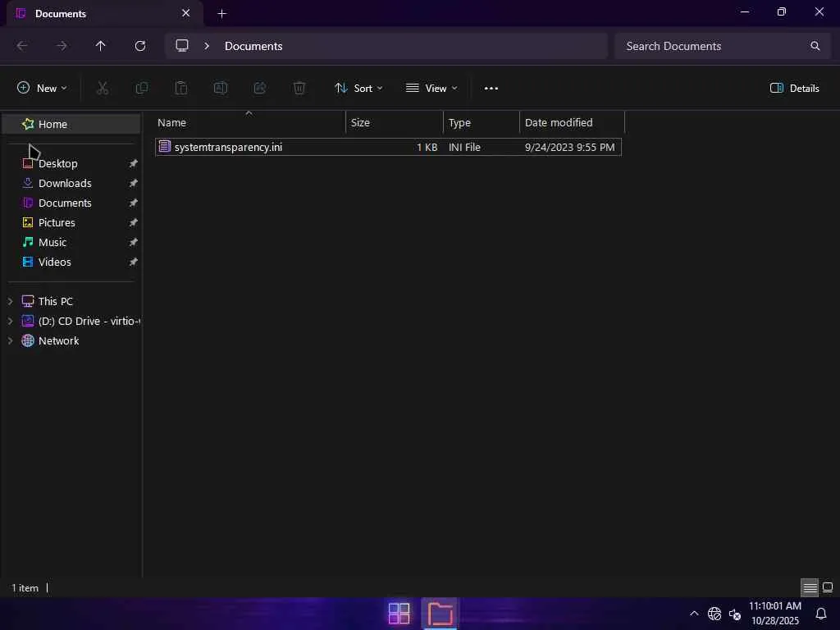
Task: Switch to details list view in status bar
Action: point(810,587)
